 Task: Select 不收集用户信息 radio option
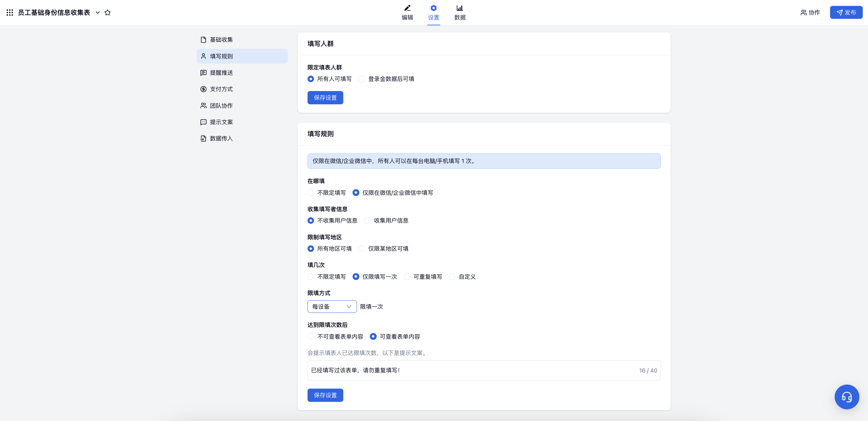(311, 220)
